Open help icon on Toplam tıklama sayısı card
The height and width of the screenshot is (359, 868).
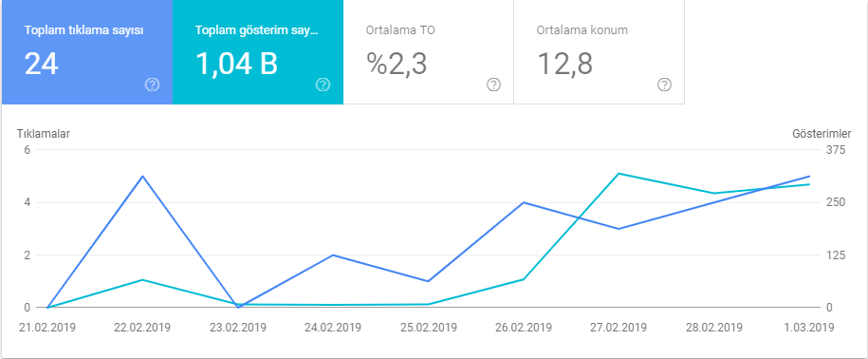pyautogui.click(x=152, y=85)
